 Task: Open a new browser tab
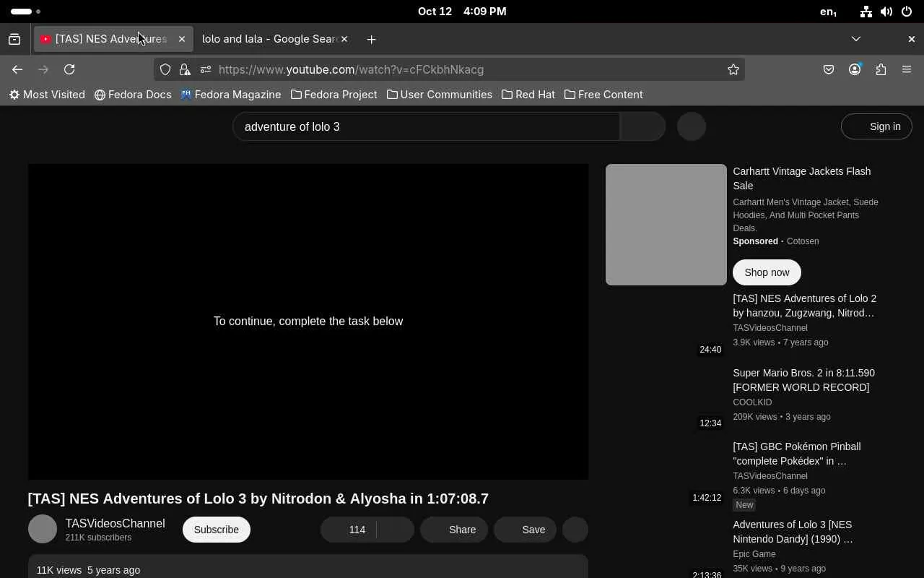[371, 39]
